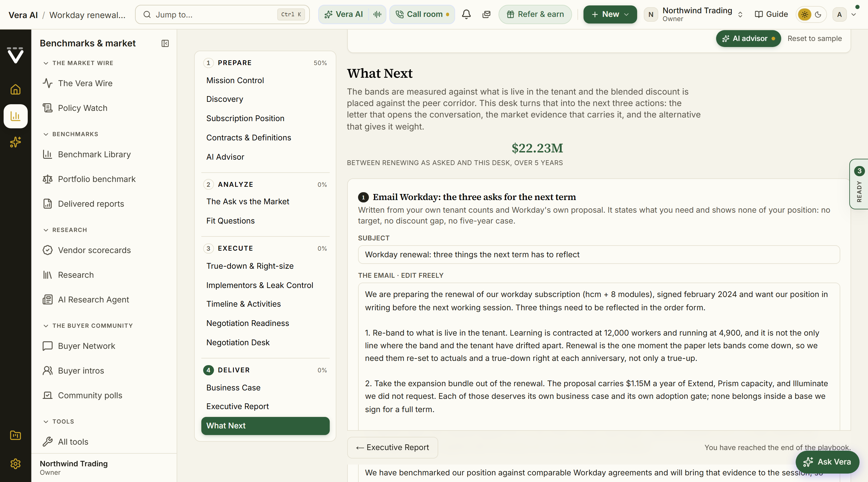Screen dimensions: 868x482
Task: Select the Benchmarks chart icon in the rail
Action: (x=15, y=116)
